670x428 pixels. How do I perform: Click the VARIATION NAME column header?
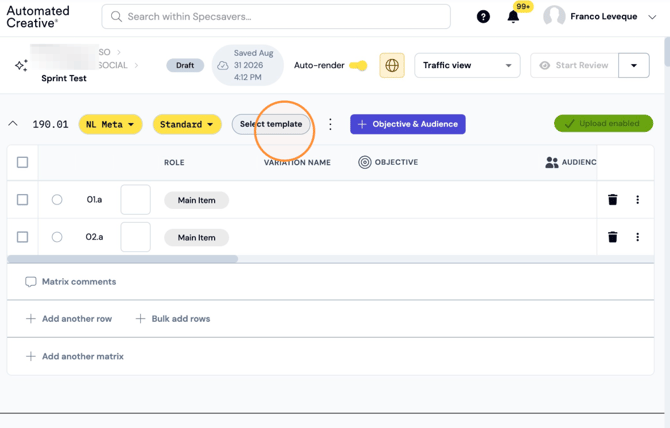297,162
